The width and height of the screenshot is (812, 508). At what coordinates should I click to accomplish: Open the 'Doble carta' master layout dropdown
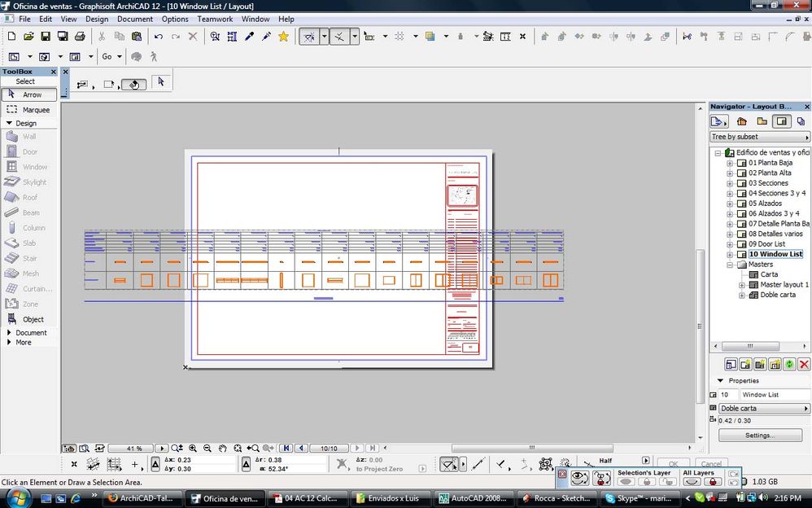coord(764,409)
